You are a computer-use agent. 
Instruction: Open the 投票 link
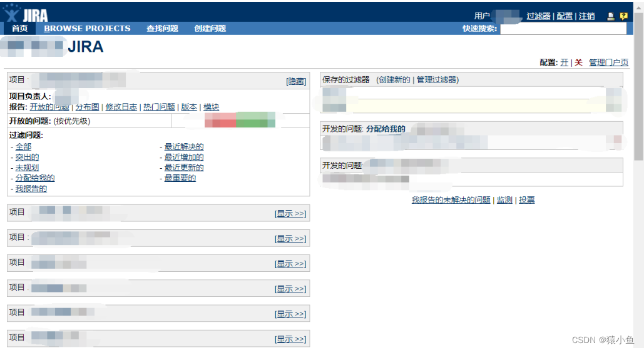coord(526,200)
